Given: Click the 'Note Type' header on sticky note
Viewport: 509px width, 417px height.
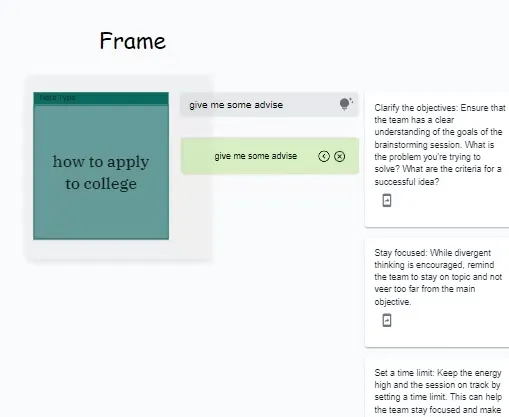Looking at the screenshot, I should pos(57,98).
